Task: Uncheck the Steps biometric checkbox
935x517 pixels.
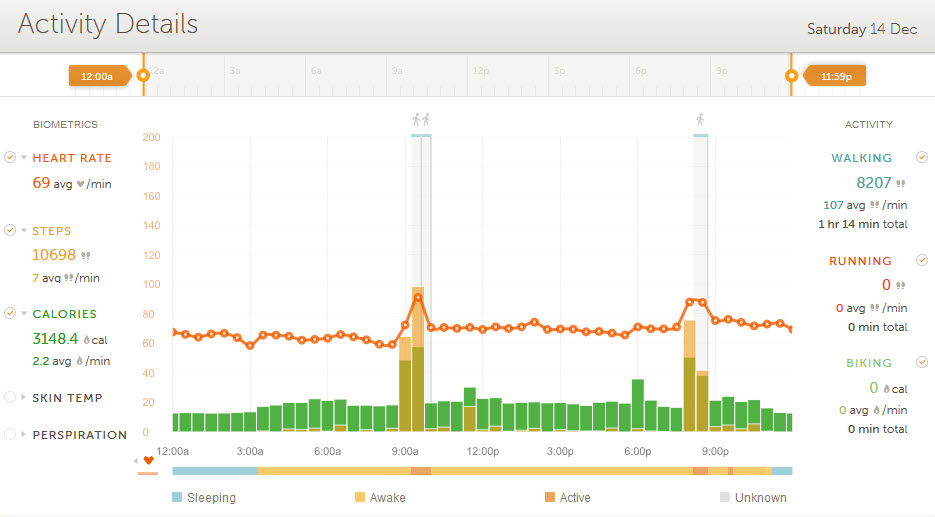Action: (10, 231)
